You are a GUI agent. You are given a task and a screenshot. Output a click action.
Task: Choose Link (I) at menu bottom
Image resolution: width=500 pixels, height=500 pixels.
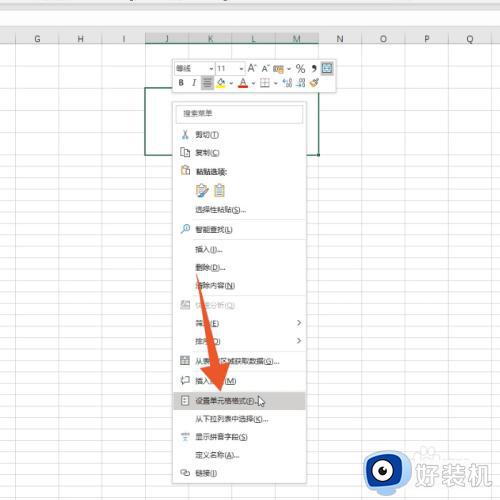coord(239,473)
